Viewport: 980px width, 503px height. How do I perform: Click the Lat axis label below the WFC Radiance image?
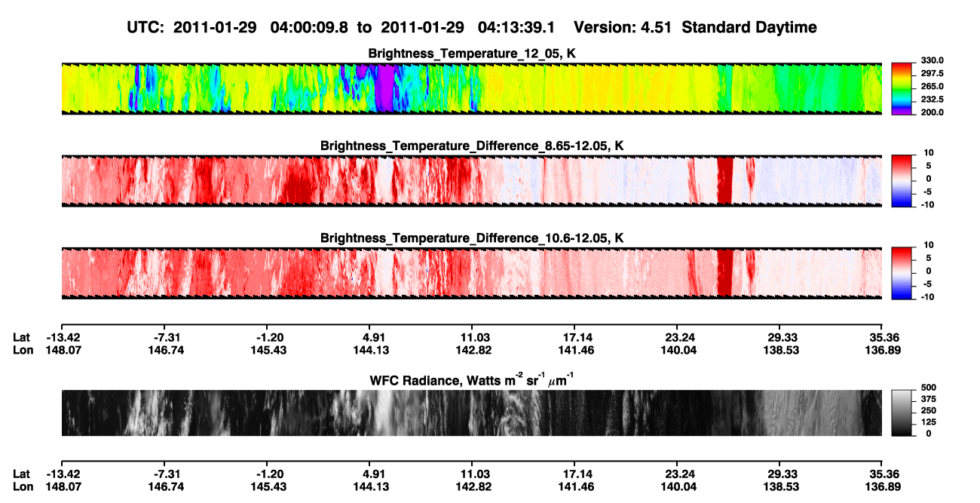tap(22, 474)
